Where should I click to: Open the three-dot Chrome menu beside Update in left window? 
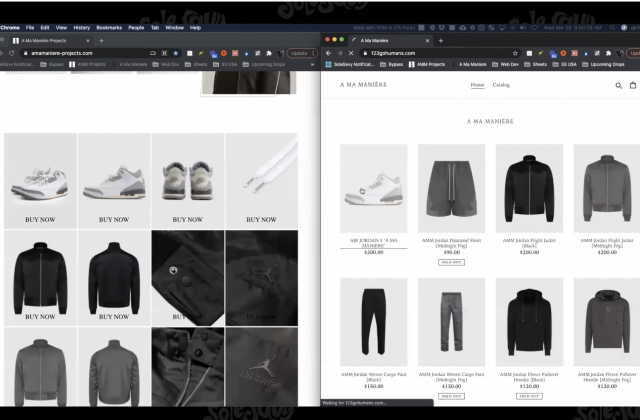(313, 53)
